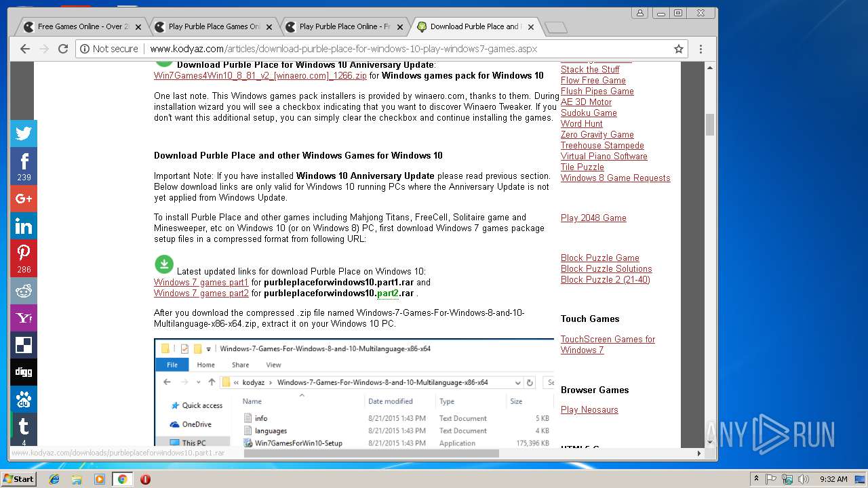Click volume speaker icon in tray

(x=804, y=479)
